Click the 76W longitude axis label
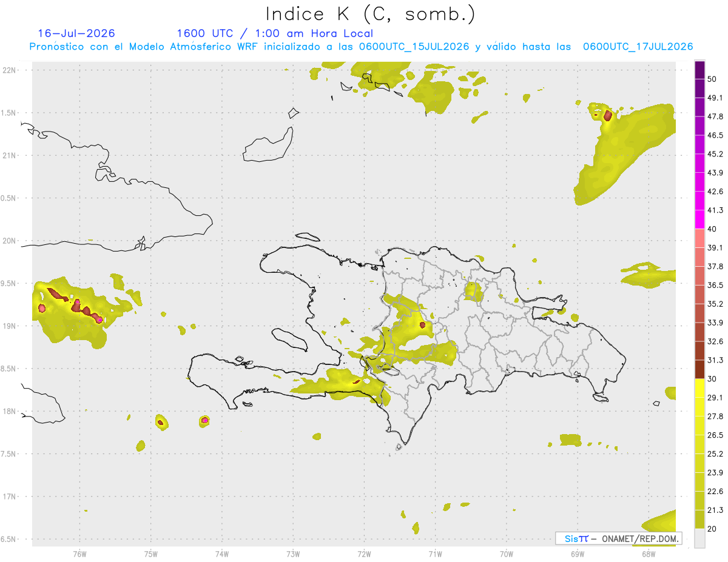This screenshot has width=728, height=562. pos(79,554)
